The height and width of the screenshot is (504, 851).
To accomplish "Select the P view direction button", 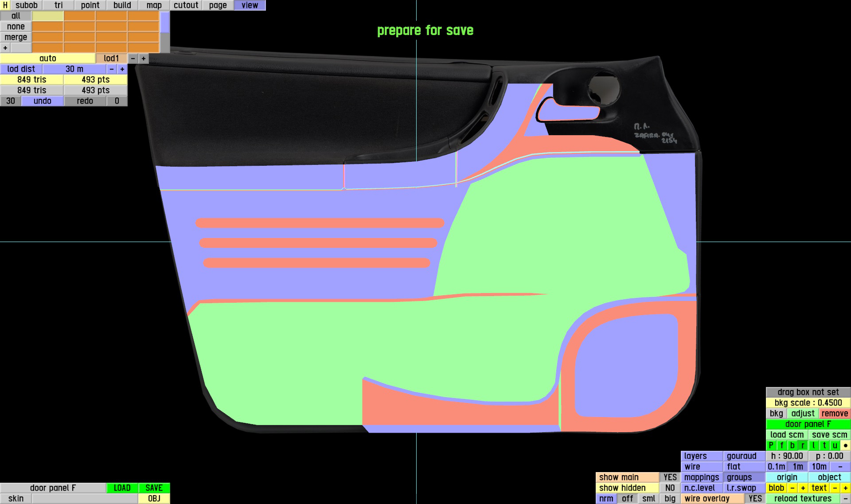I will pyautogui.click(x=771, y=445).
